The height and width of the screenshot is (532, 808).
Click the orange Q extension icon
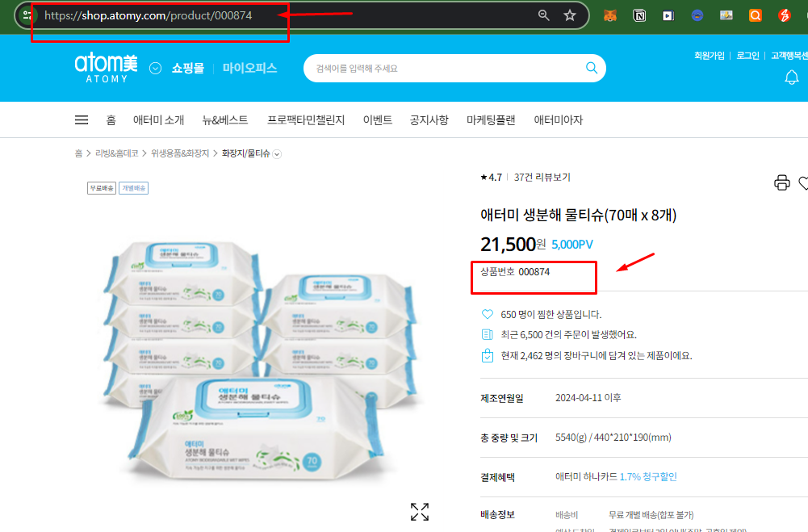point(756,15)
